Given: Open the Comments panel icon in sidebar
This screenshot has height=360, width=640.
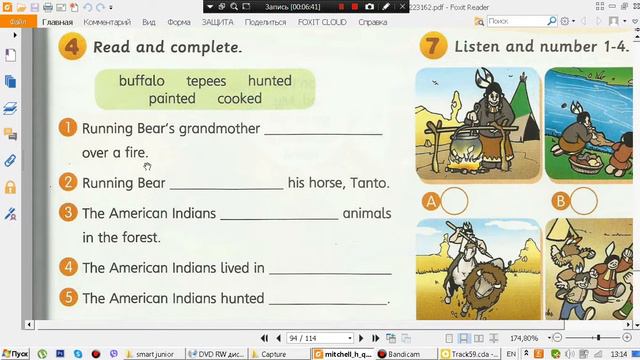Looking at the screenshot, I should point(10,134).
